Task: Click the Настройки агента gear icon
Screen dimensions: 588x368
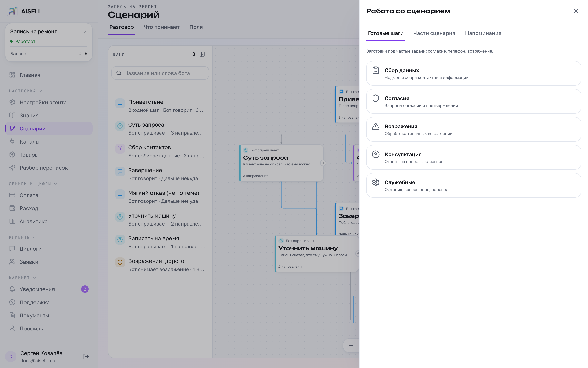Action: click(x=12, y=102)
